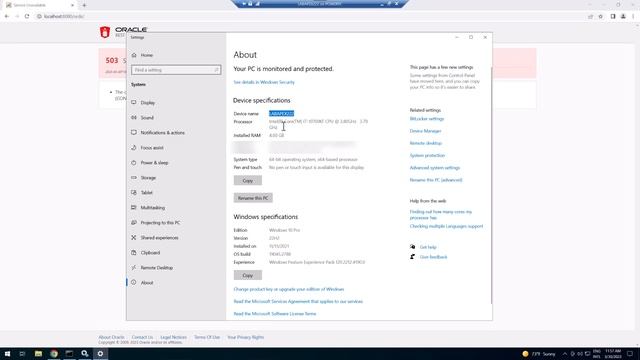640x360 pixels.
Task: Click the taskbar clock and date
Action: [612, 353]
